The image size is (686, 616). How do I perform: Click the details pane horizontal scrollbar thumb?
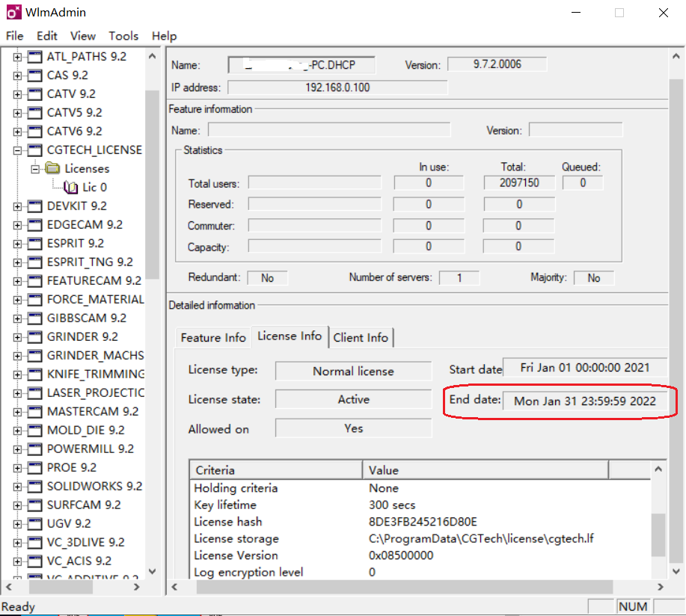[405, 587]
